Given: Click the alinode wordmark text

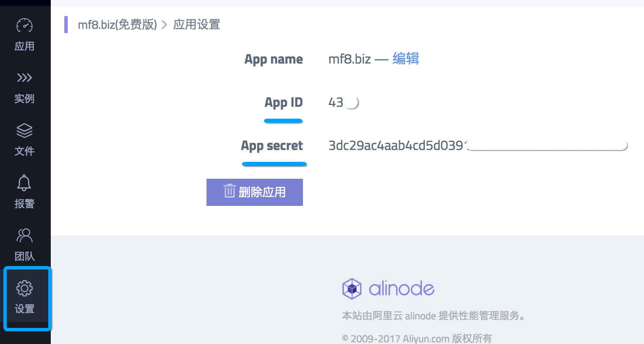Looking at the screenshot, I should pos(402,289).
